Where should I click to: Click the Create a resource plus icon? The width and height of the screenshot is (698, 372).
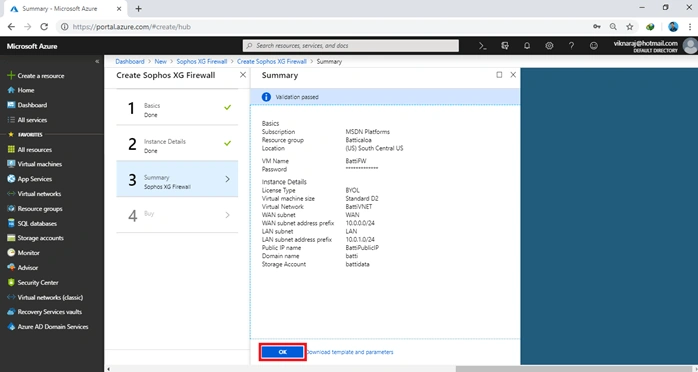[x=11, y=76]
